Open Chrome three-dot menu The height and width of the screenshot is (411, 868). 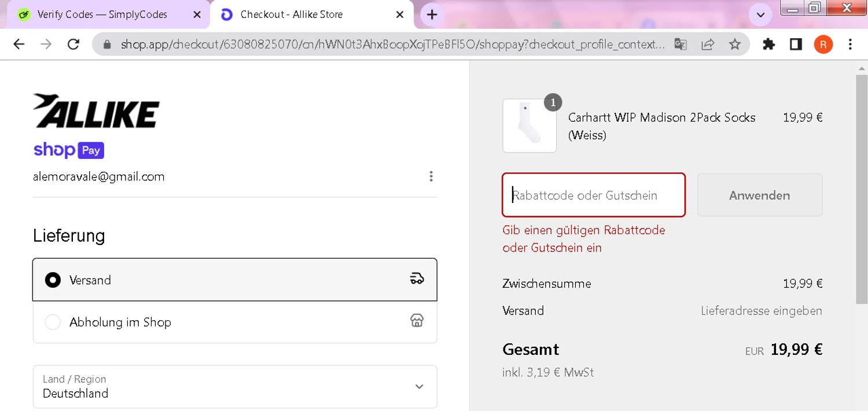(x=850, y=45)
